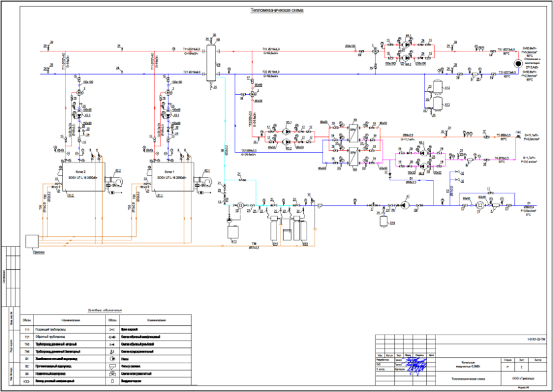
Task: Click the «Т96 Ø57x3,5» label on the bottom orange pipe
Action: point(254,246)
